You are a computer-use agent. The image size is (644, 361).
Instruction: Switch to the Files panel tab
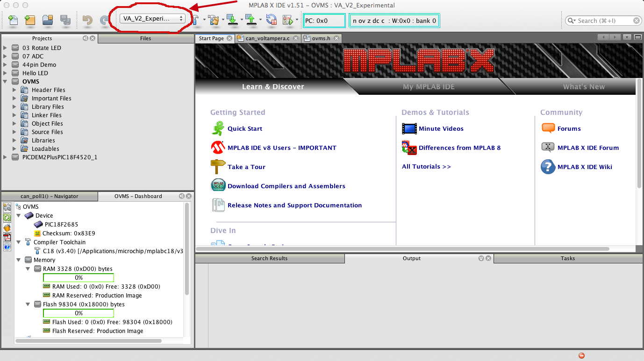(x=145, y=38)
